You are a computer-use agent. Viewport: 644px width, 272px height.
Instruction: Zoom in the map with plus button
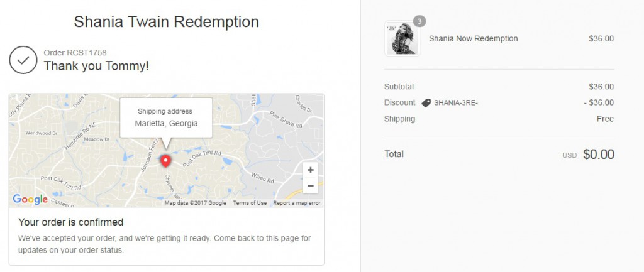(x=309, y=170)
